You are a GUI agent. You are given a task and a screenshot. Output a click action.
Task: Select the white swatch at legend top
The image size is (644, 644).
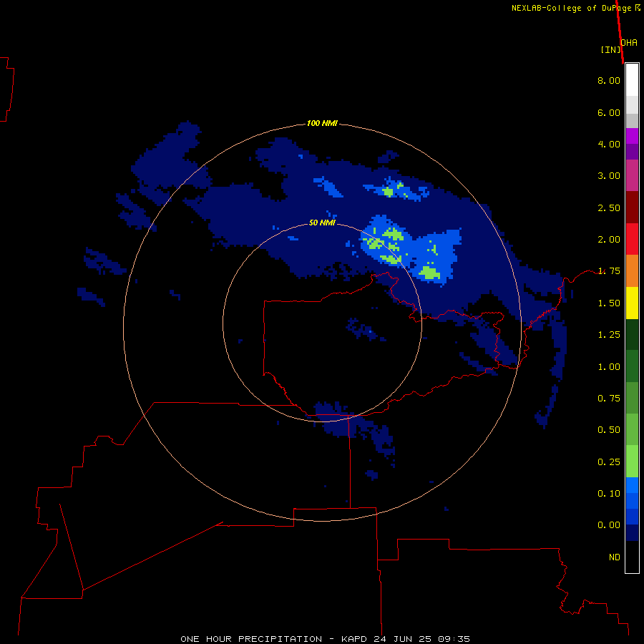tap(632, 80)
